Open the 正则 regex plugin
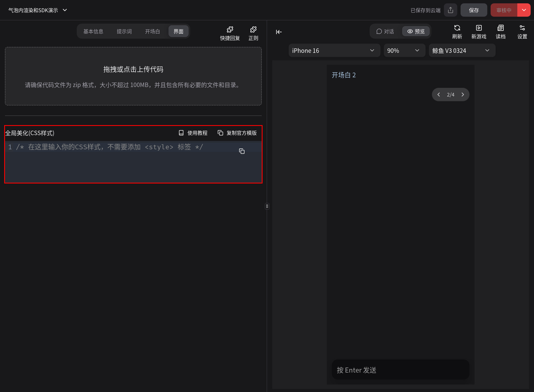 253,33
